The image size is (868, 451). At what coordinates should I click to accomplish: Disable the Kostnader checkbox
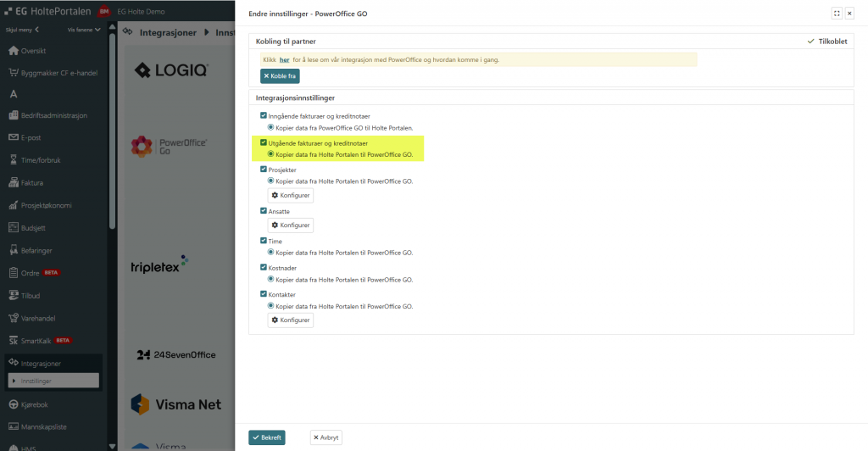tap(264, 267)
